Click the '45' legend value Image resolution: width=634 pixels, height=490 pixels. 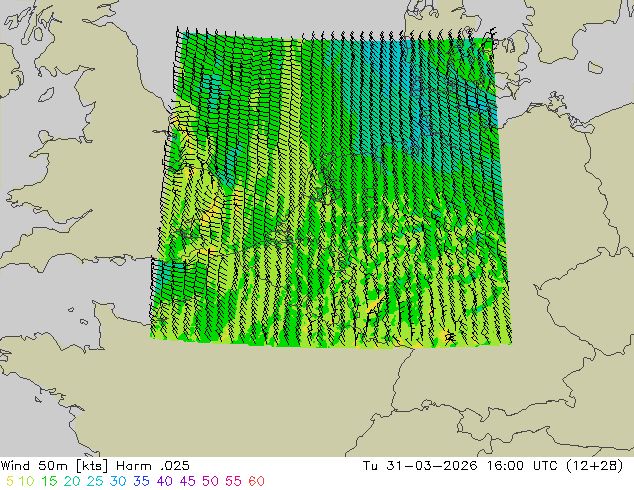tap(187, 481)
